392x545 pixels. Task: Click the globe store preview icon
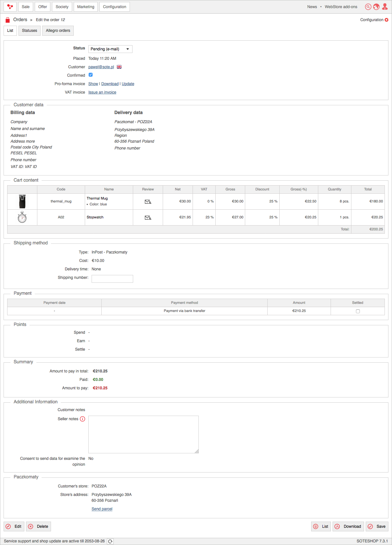(x=376, y=6)
